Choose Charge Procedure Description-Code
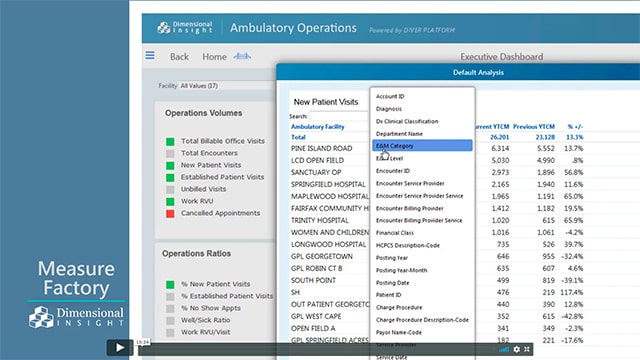 pyautogui.click(x=422, y=320)
